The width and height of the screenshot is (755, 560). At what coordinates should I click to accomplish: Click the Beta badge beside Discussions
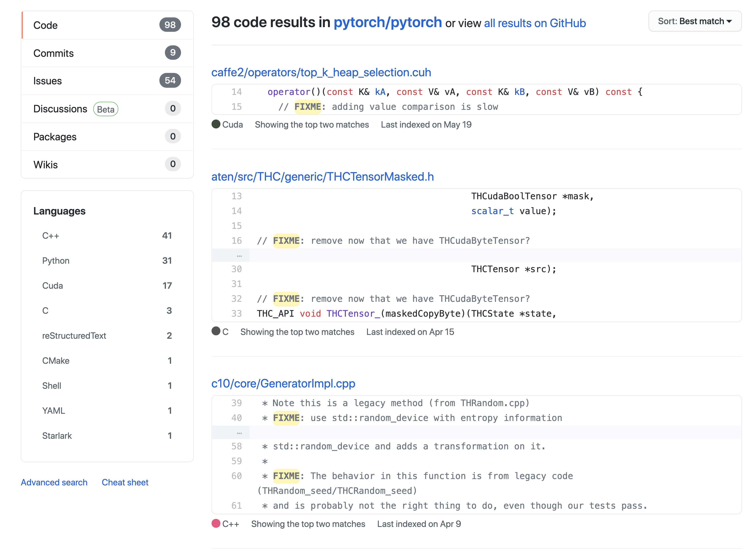[x=106, y=109]
